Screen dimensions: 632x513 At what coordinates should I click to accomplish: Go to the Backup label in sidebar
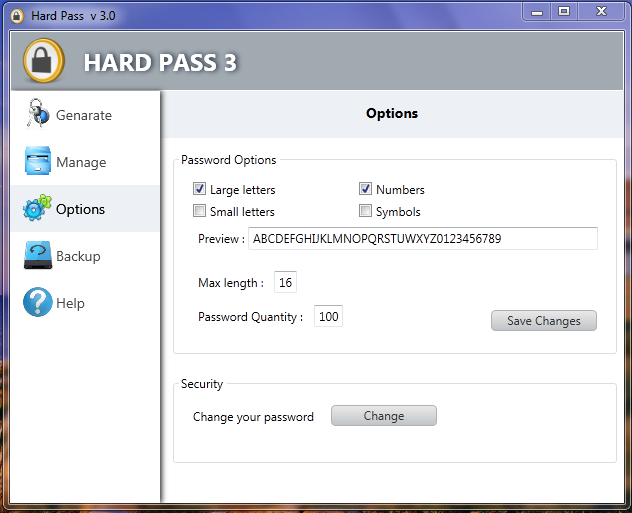(x=78, y=256)
